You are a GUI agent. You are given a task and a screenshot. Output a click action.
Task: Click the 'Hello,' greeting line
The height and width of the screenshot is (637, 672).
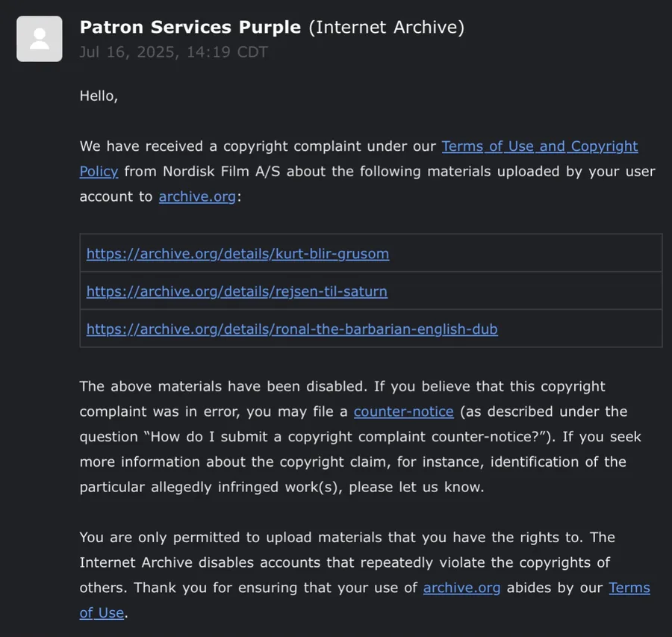[x=99, y=96]
